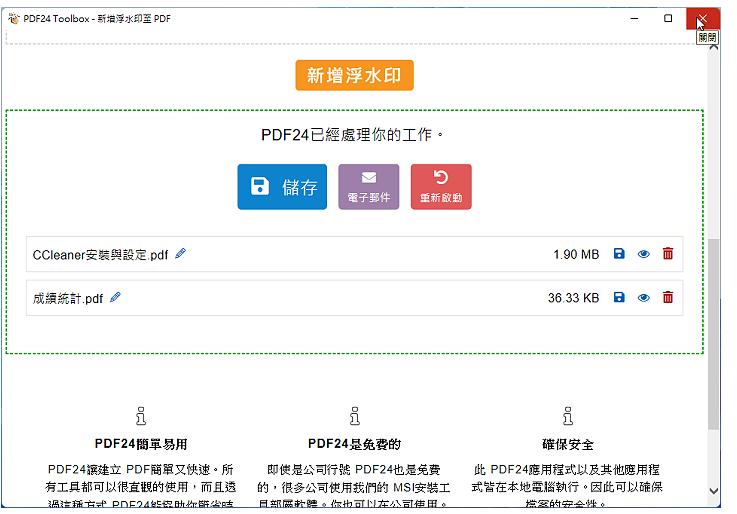Screen dimensions: 737x514
Task: Preview CCleaner安裝與設定.pdf with eye icon
Action: point(643,254)
